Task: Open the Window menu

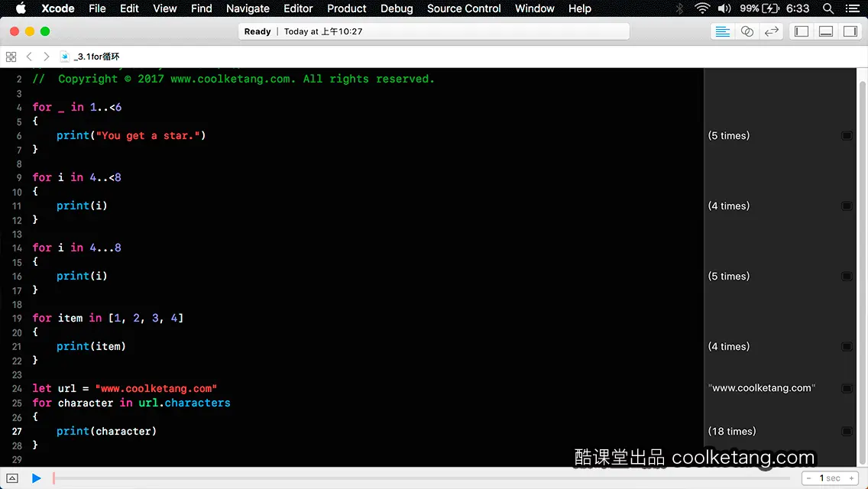Action: pos(534,8)
